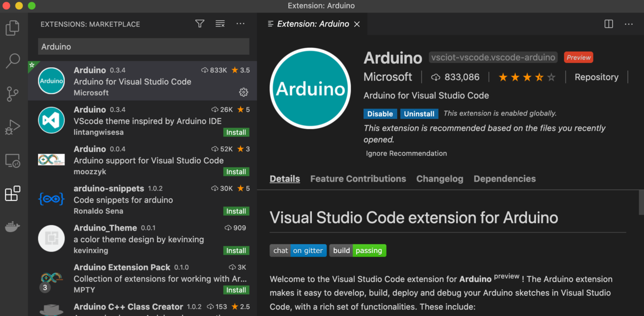Image resolution: width=644 pixels, height=316 pixels.
Task: Click the filter extensions funnel icon
Action: (x=200, y=24)
